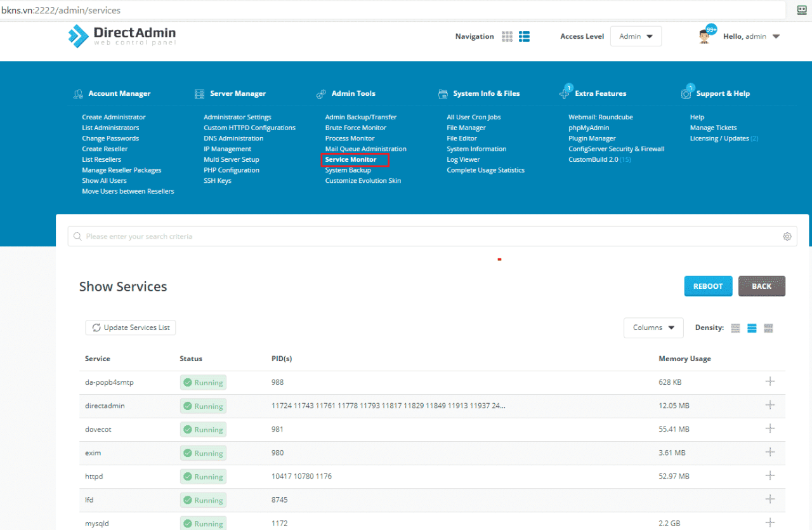812x530 pixels.
Task: Open the Columns dropdown
Action: 653,328
